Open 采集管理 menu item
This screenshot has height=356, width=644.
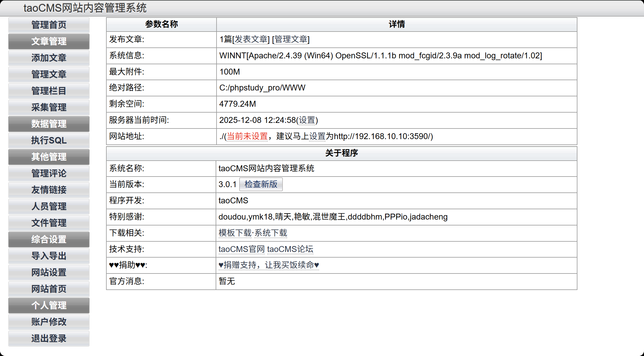click(x=49, y=107)
